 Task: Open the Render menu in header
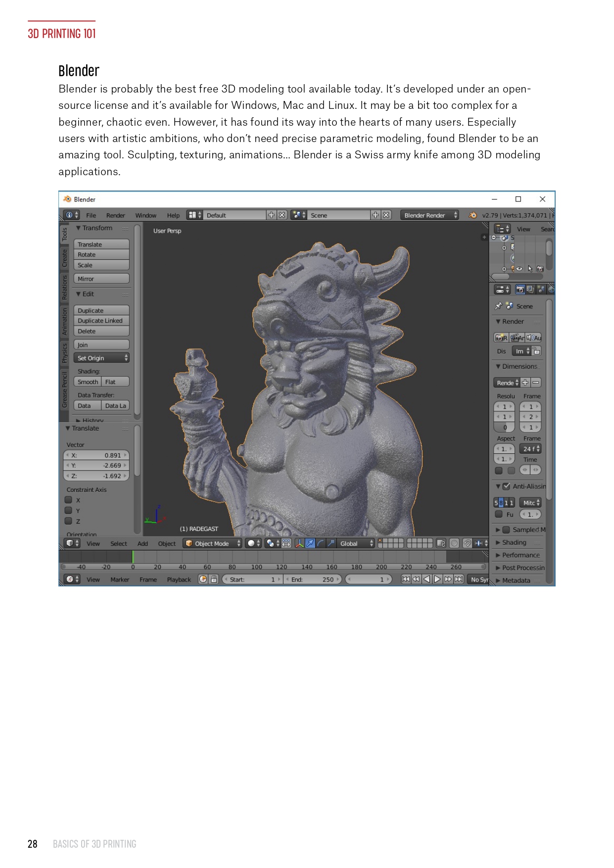[116, 215]
